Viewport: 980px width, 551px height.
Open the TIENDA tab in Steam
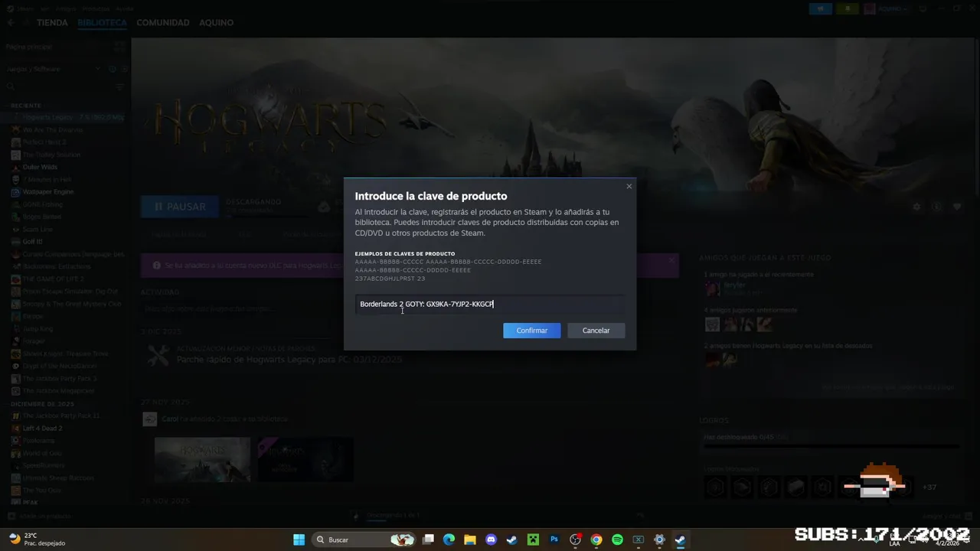click(52, 23)
